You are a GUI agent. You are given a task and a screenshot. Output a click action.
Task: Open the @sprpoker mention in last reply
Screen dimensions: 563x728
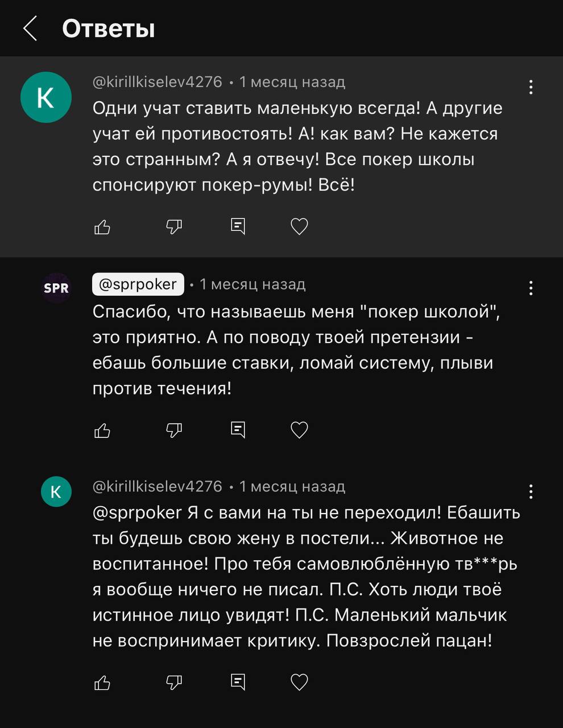[x=137, y=513]
